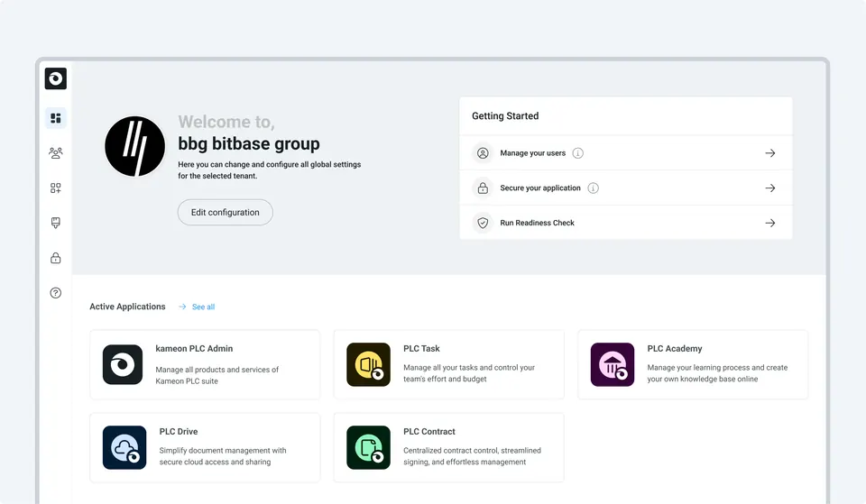Click the bbg bitbase group tenant logo
Viewport: 866px width, 504px height.
click(x=134, y=146)
